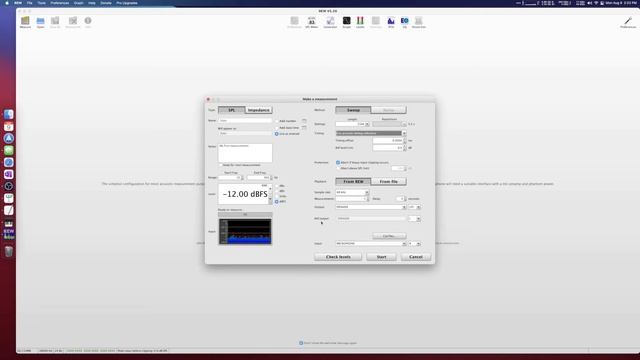This screenshot has height=360, width=640.
Task: Open the Tools menu
Action: [x=42, y=3]
